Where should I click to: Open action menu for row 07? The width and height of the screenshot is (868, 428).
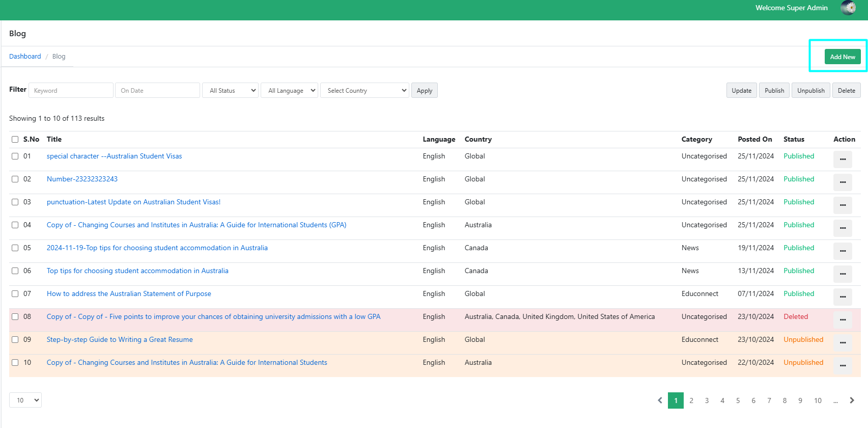843,297
